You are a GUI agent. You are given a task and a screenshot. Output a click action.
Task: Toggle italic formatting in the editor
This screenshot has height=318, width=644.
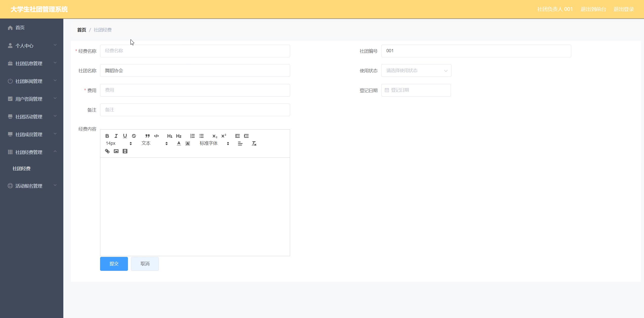pos(116,136)
